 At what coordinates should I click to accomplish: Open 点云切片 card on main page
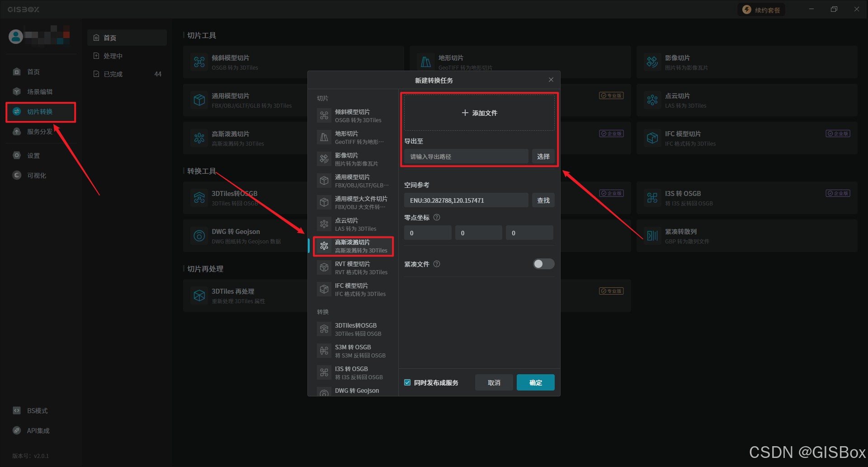coord(747,100)
